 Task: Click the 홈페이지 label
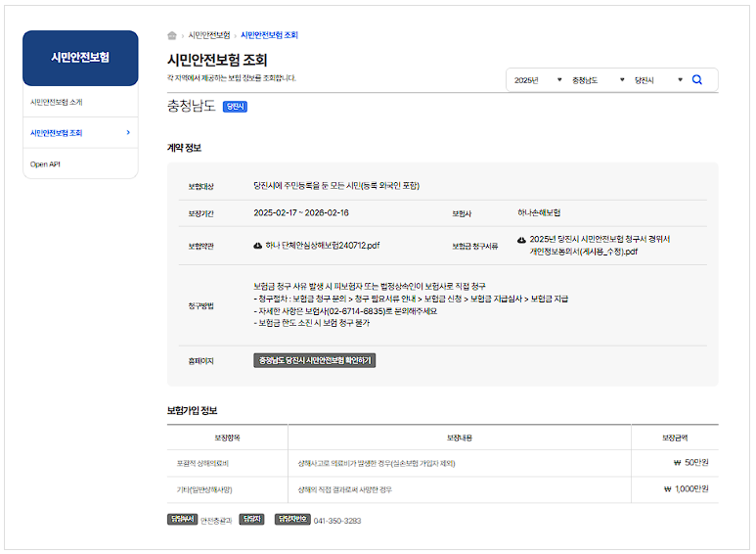pyautogui.click(x=200, y=361)
